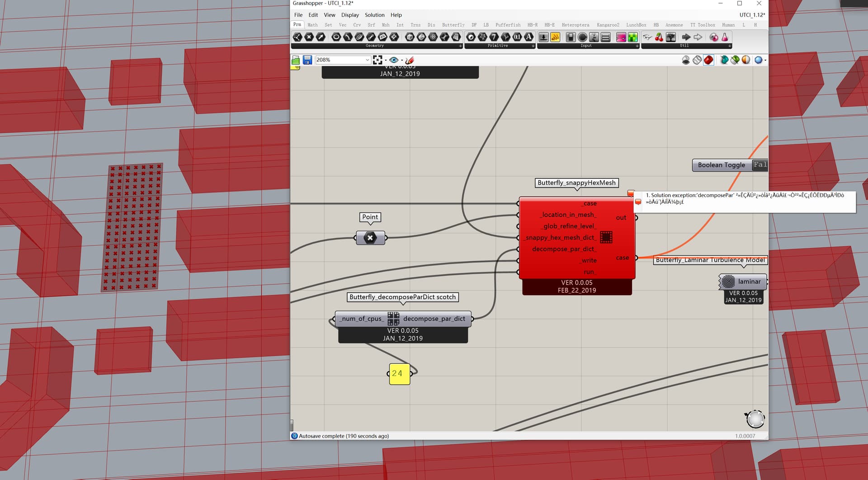Click the yellow panel containing 24

(399, 374)
